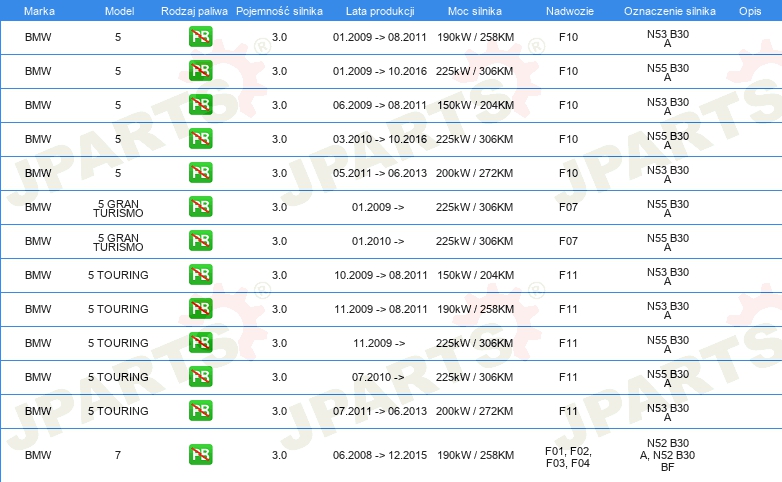Click F11 in the 07.2010 Touring row
782x482 pixels.
(568, 376)
